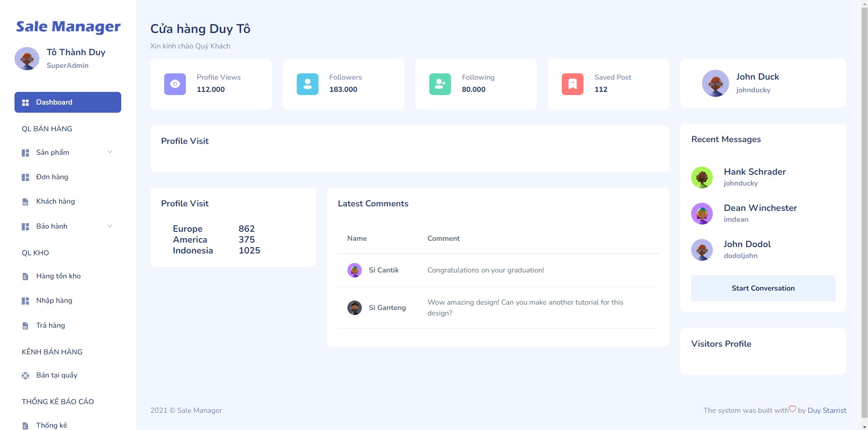This screenshot has height=430, width=868.
Task: Open the Đơn hàng menu item
Action: click(x=52, y=177)
